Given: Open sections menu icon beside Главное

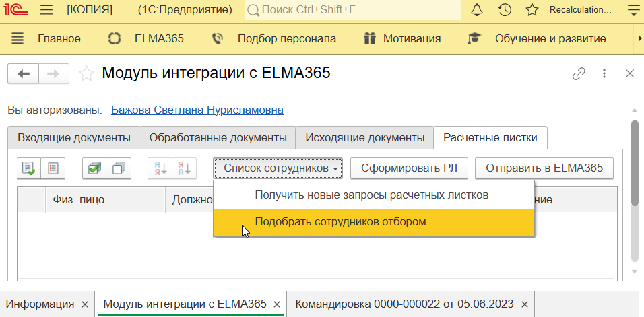Looking at the screenshot, I should (x=18, y=39).
